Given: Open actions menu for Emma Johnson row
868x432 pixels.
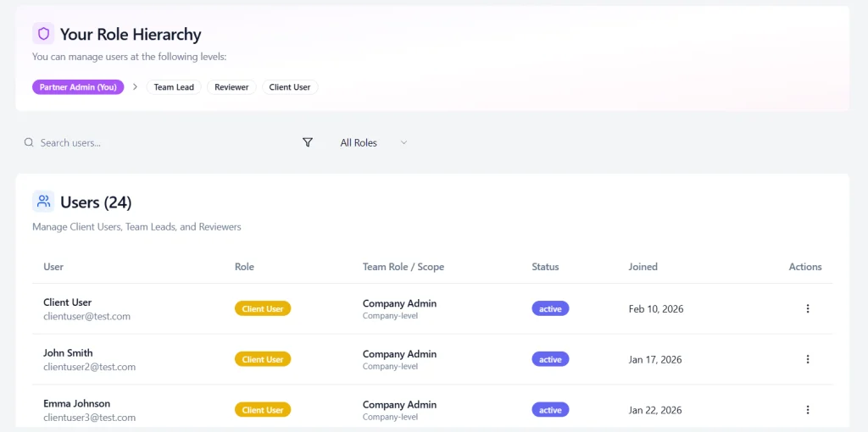Looking at the screenshot, I should [807, 410].
